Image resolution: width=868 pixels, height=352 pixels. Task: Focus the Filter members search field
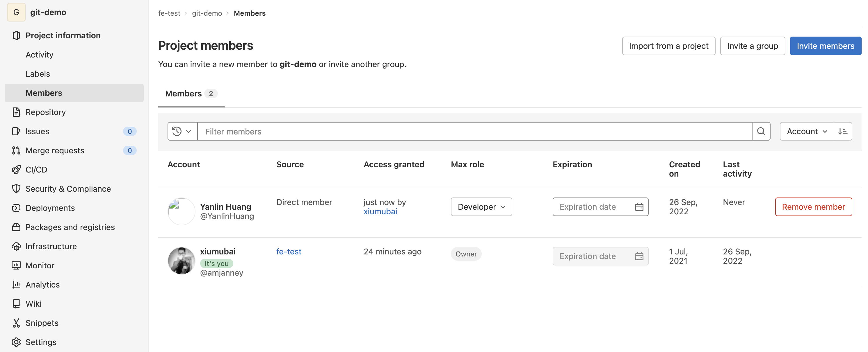pos(474,131)
